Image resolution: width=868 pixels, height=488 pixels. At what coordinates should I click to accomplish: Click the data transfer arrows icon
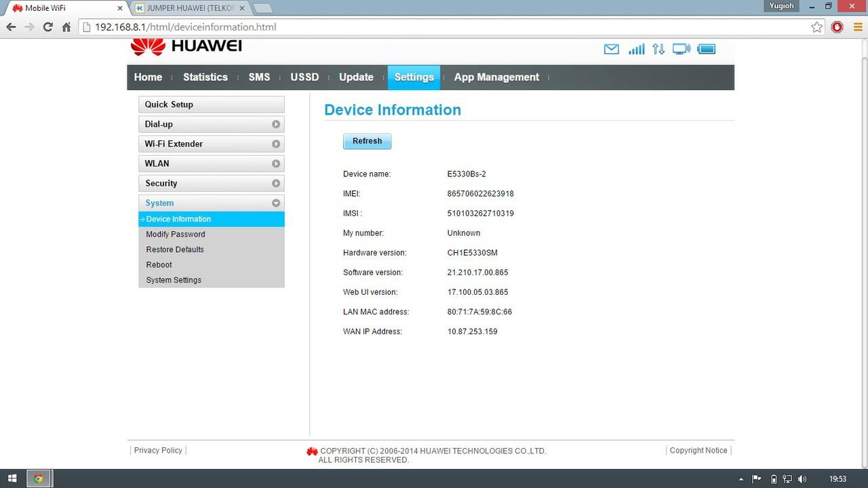(x=658, y=49)
